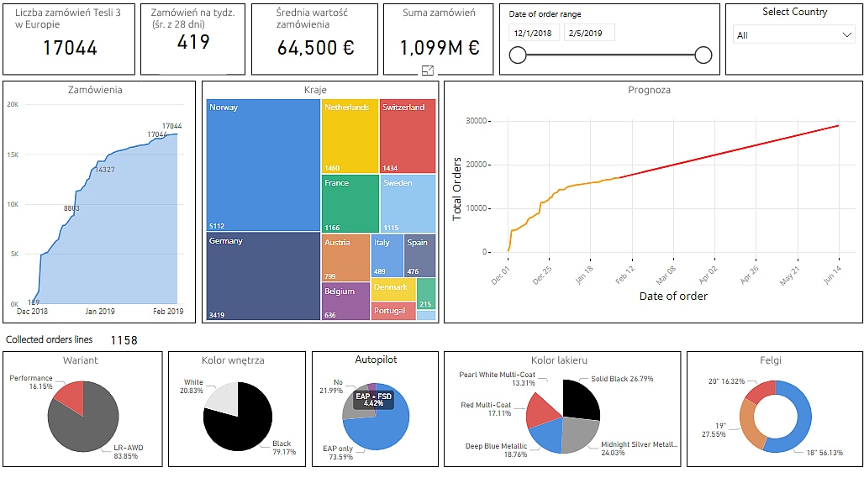The height and width of the screenshot is (504, 864).
Task: Select the Belgium treemap tile
Action: (346, 302)
